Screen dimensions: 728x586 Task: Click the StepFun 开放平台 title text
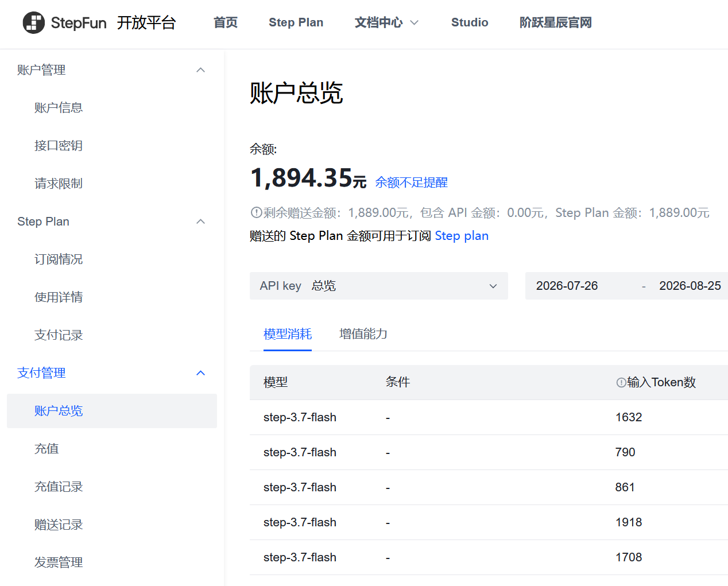click(113, 22)
